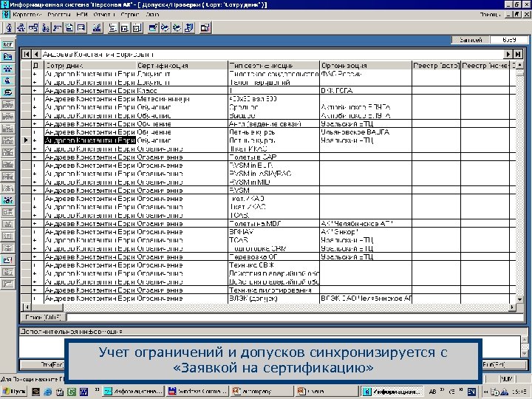
Task: Click the vertical scrollbar up arrow
Action: point(519,65)
